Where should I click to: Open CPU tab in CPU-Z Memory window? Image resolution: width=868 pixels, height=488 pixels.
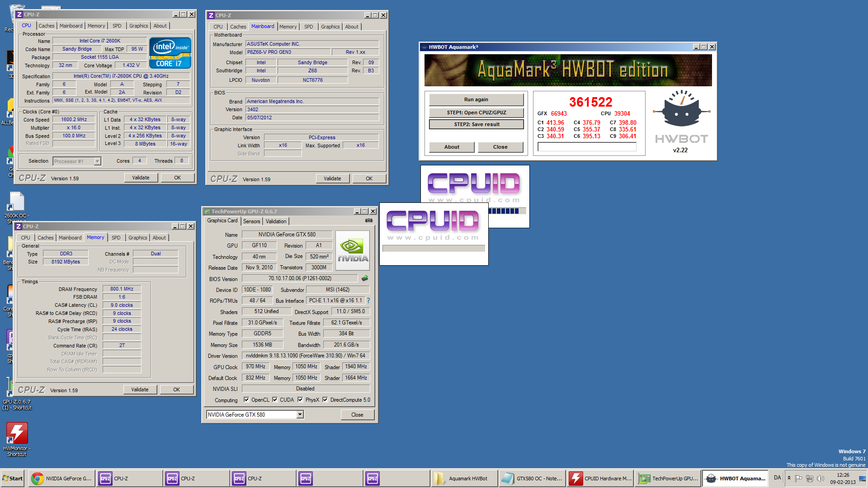point(25,238)
